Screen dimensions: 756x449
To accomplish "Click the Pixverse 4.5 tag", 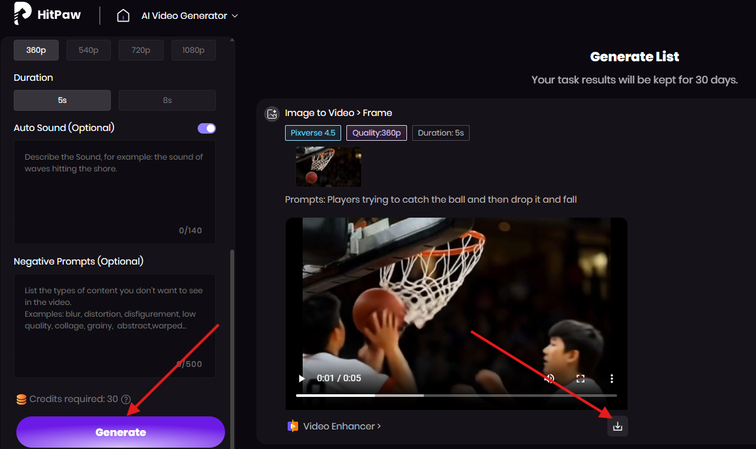I will 313,133.
